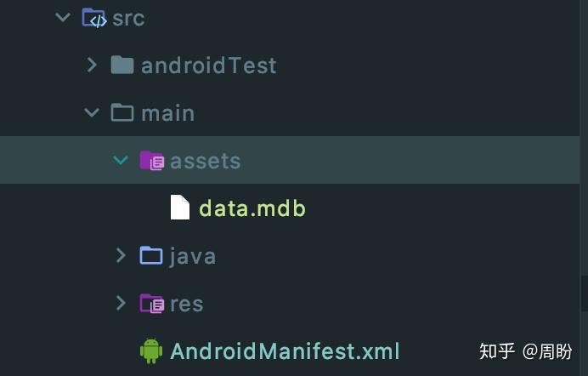Click the white data.mdb file icon
Screen dimensions: 588x376
[x=179, y=208]
